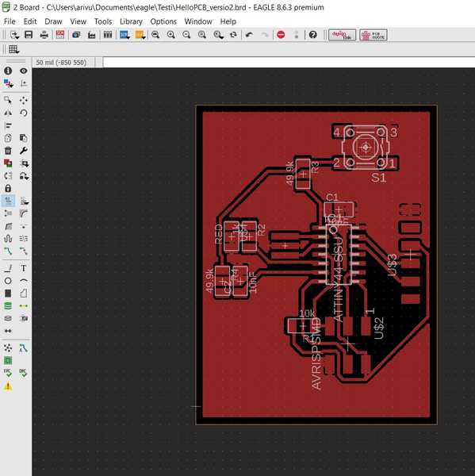475x476 pixels.
Task: Select the Ripup tool
Action: tap(24, 251)
